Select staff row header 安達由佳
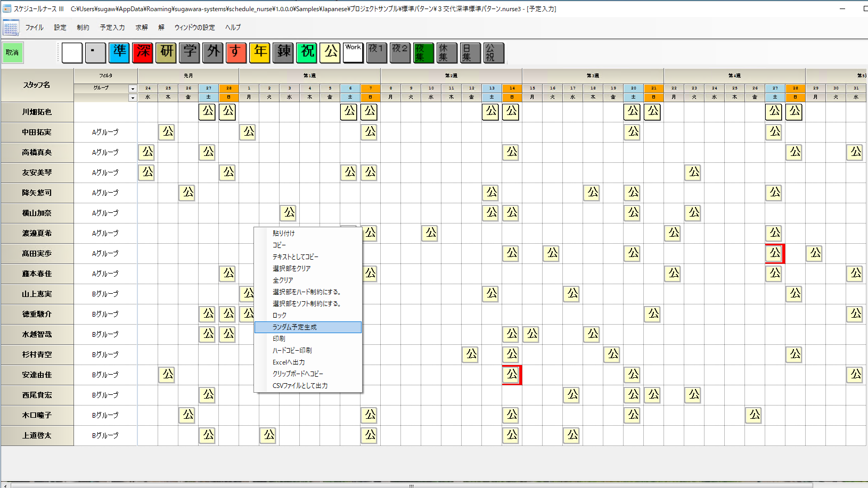This screenshot has height=488, width=868. 37,375
